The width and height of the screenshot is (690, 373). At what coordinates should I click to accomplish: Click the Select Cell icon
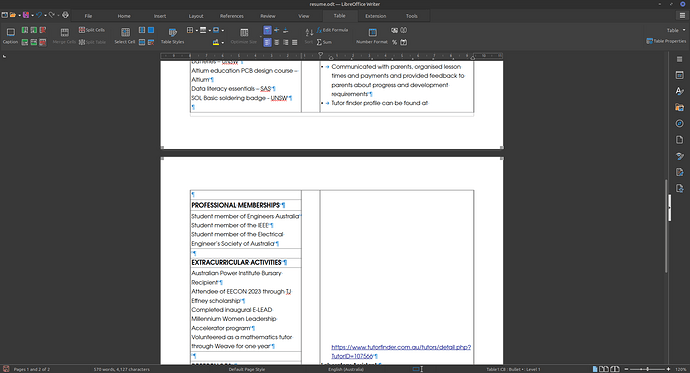[125, 36]
